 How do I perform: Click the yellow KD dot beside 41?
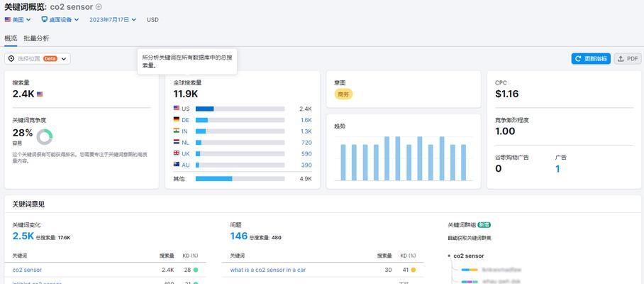(x=413, y=270)
